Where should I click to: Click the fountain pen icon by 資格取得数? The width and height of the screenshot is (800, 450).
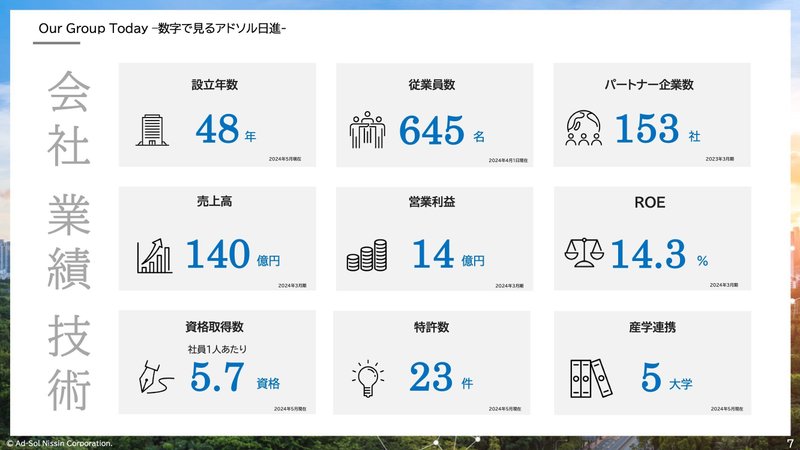[x=156, y=377]
